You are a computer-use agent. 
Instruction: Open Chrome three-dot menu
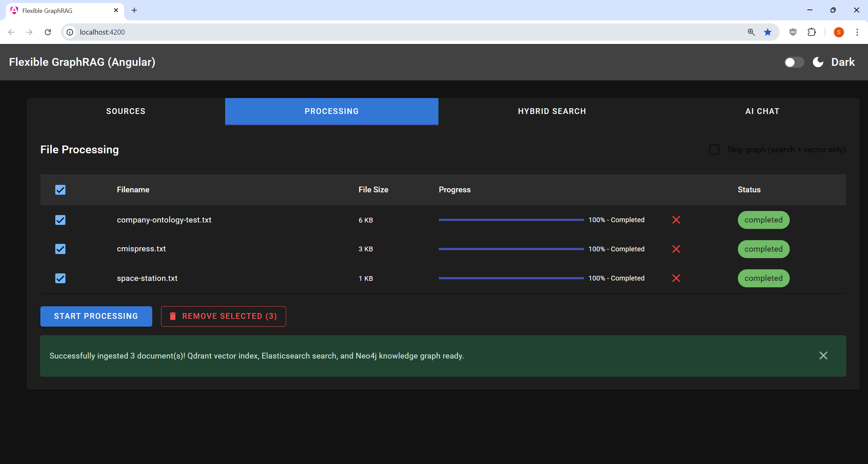coord(857,32)
